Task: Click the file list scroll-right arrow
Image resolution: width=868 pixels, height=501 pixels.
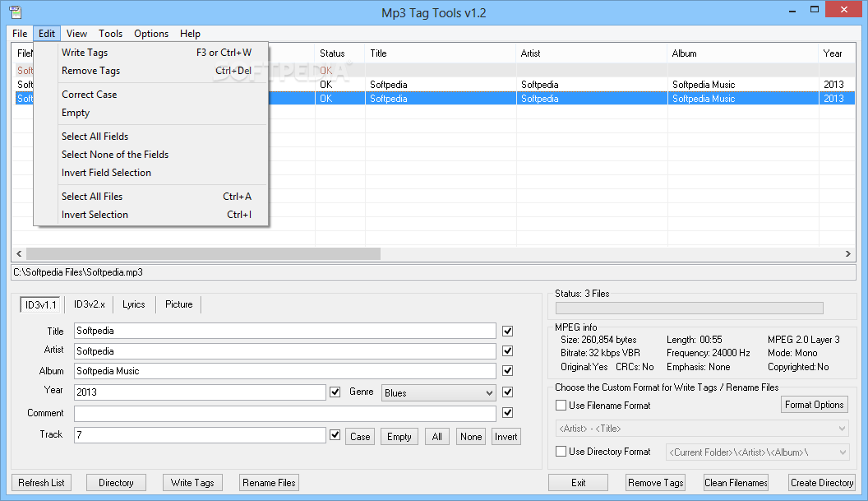Action: tap(847, 254)
